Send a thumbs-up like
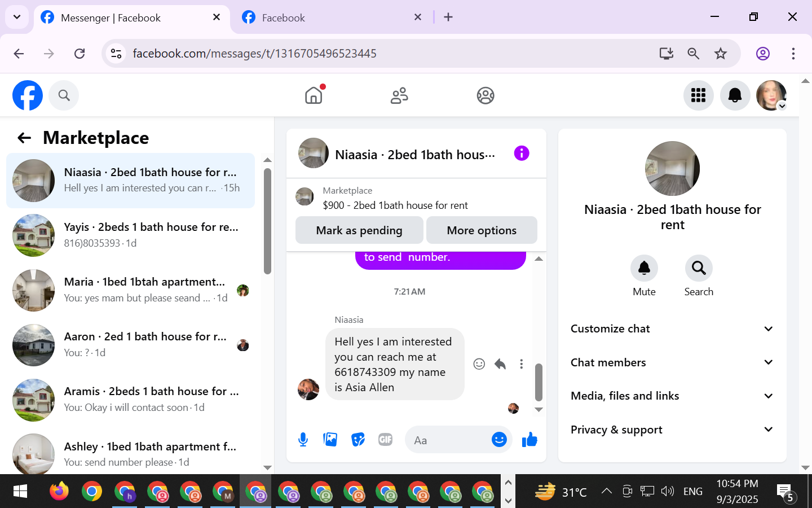812x508 pixels. 529,440
